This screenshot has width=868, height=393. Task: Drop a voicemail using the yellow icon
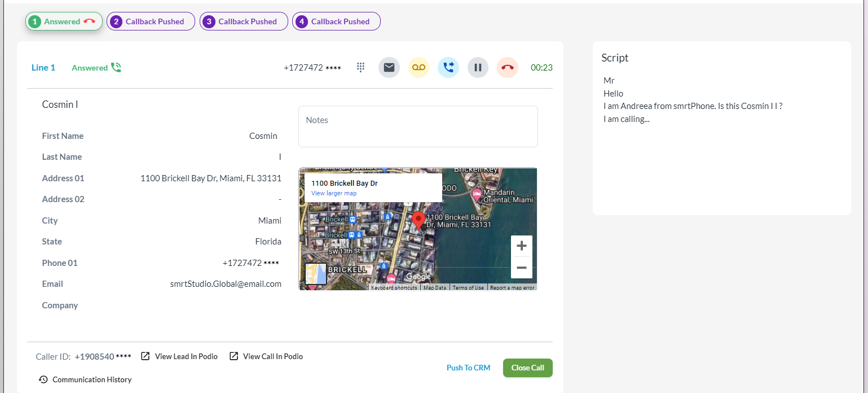point(418,68)
